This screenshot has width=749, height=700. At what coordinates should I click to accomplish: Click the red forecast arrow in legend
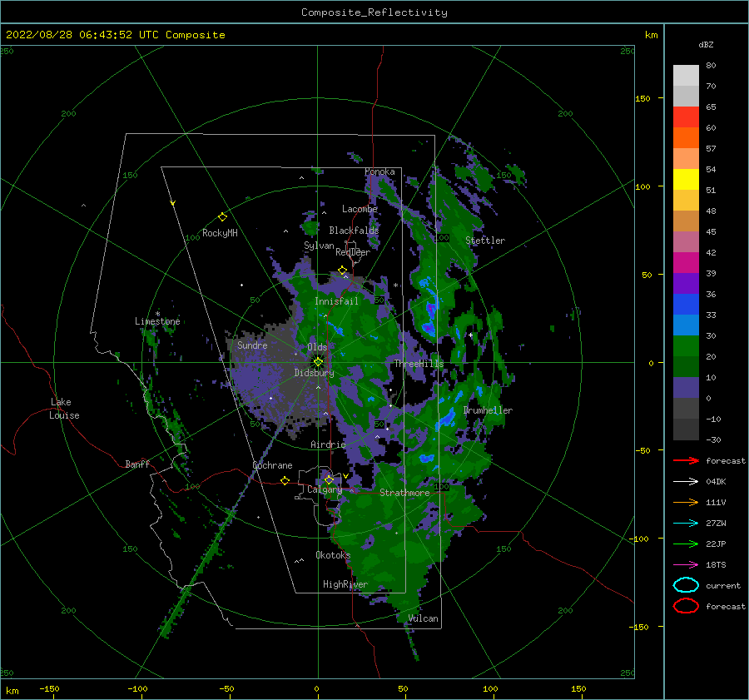pos(686,460)
